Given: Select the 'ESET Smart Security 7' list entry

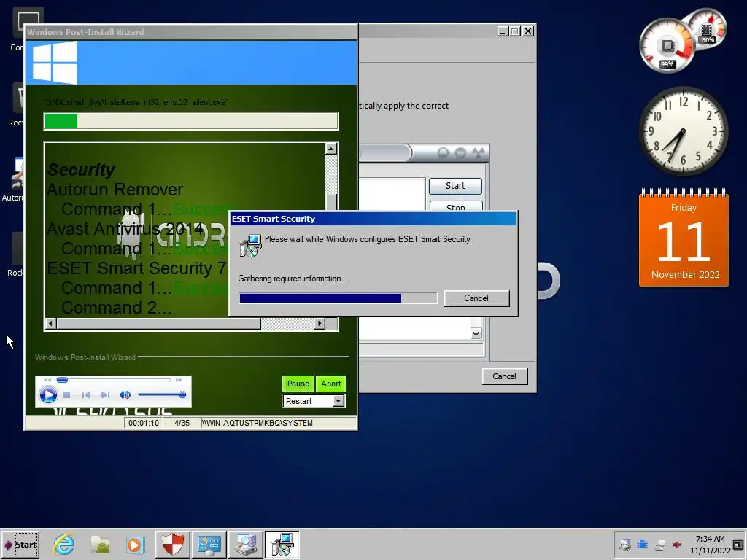Looking at the screenshot, I should pyautogui.click(x=136, y=268).
